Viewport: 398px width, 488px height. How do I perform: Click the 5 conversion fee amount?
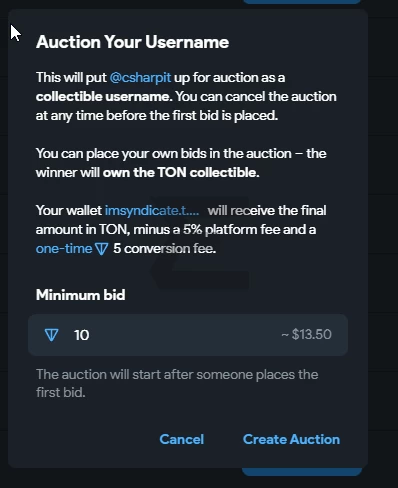[165, 249]
